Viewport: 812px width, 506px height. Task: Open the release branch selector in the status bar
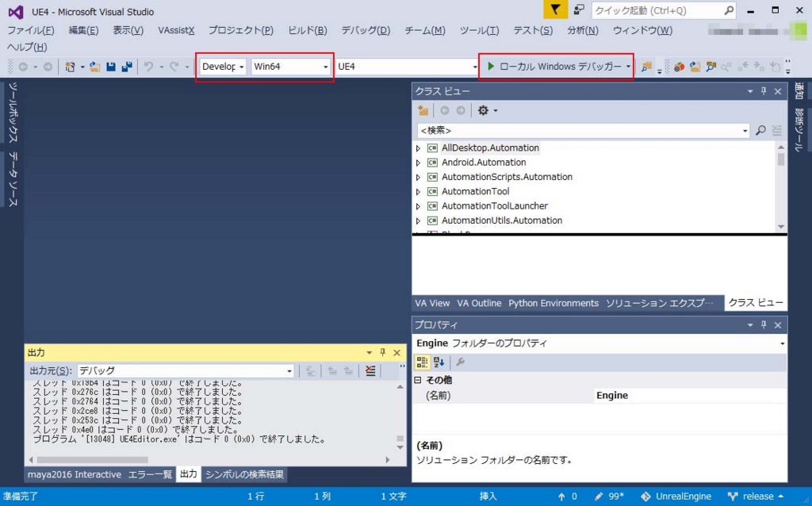click(x=756, y=496)
